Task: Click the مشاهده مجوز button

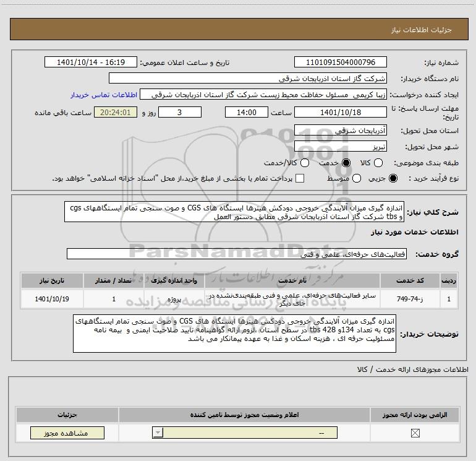Action: click(x=67, y=433)
